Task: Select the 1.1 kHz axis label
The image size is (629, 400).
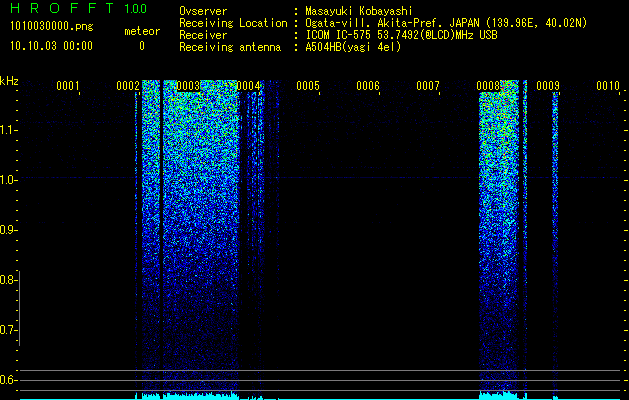Action: (7, 130)
